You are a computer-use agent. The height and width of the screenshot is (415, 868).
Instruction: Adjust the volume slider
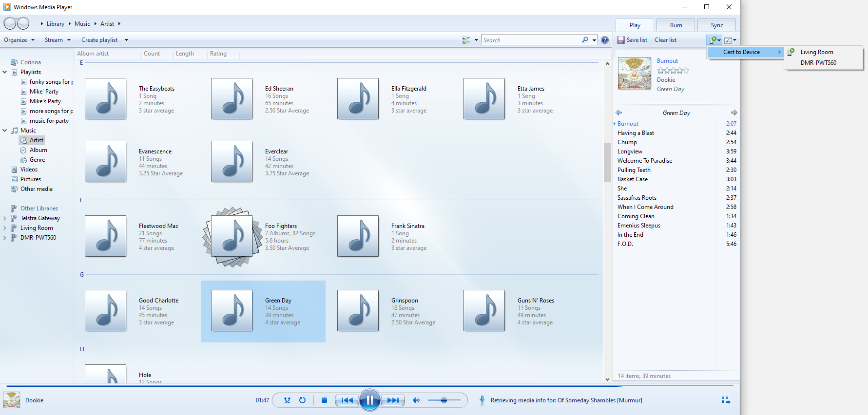(444, 400)
